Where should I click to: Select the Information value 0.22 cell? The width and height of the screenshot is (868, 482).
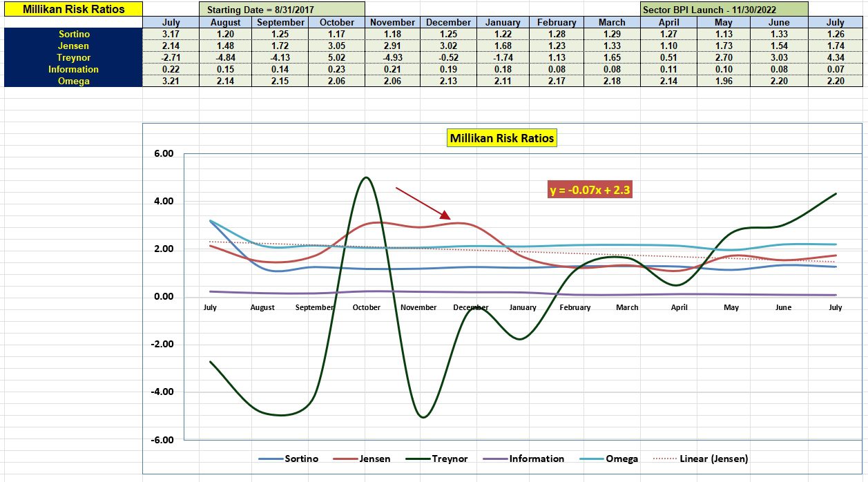pyautogui.click(x=171, y=69)
